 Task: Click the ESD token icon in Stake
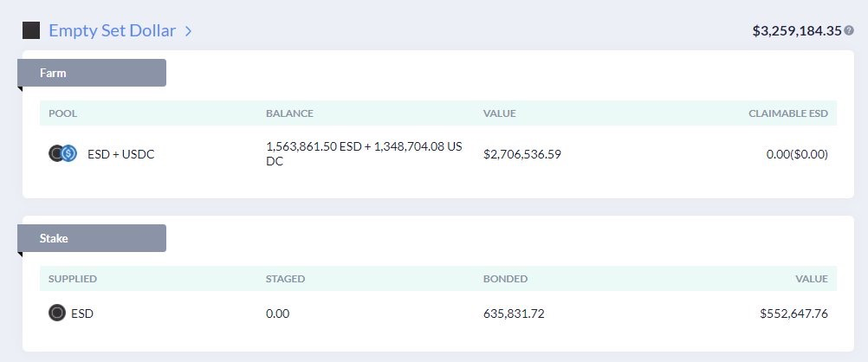57,314
